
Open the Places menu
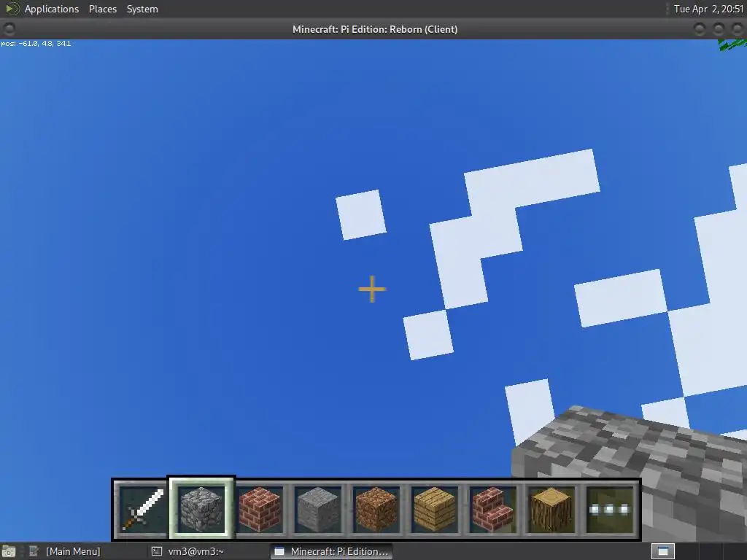click(103, 9)
